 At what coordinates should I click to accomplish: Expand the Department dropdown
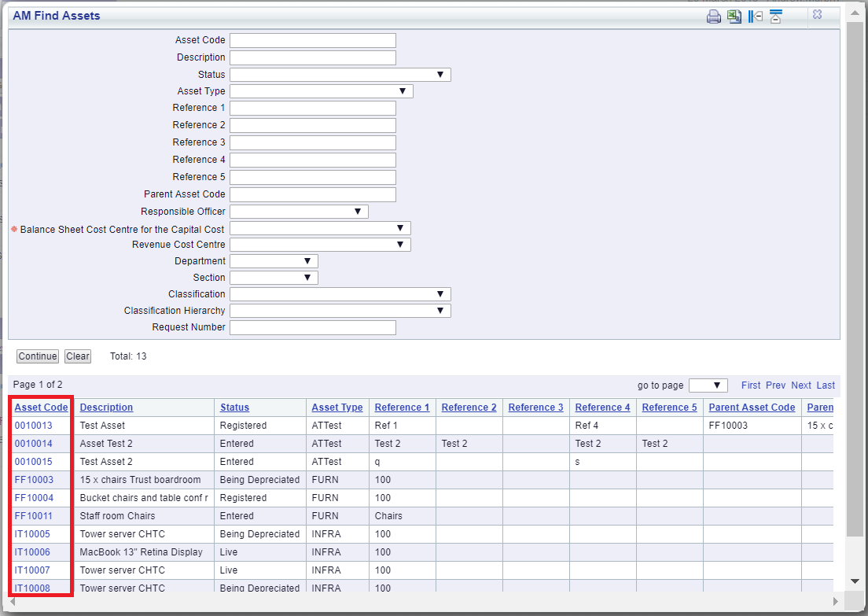tap(274, 261)
